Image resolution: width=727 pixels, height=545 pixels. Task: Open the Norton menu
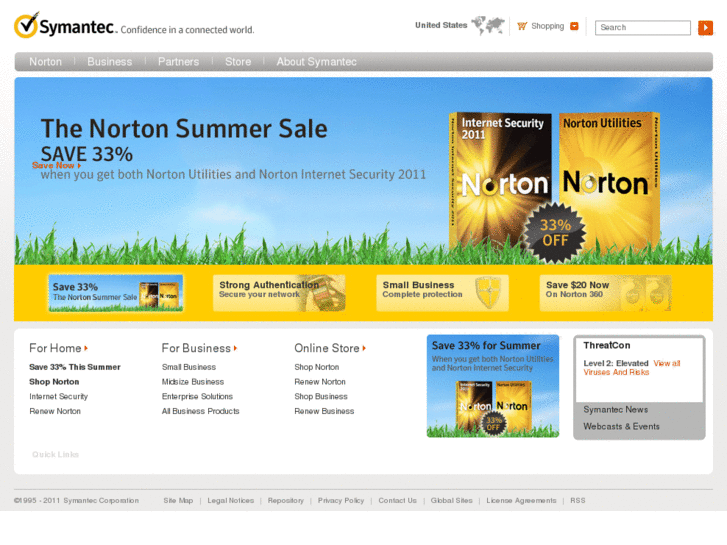(45, 62)
